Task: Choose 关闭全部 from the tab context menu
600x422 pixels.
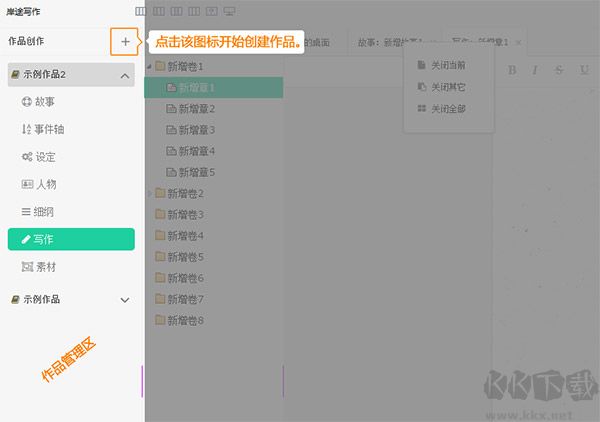Action: coord(442,109)
